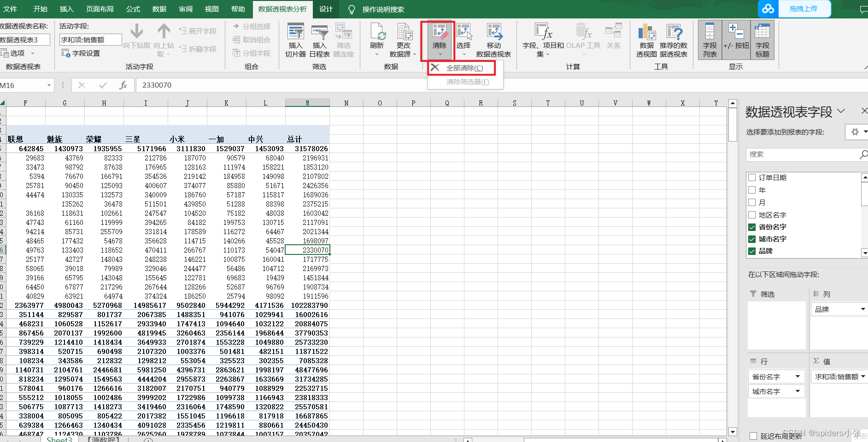Close the PivotTable Fields pane
This screenshot has height=442, width=868.
(x=864, y=111)
